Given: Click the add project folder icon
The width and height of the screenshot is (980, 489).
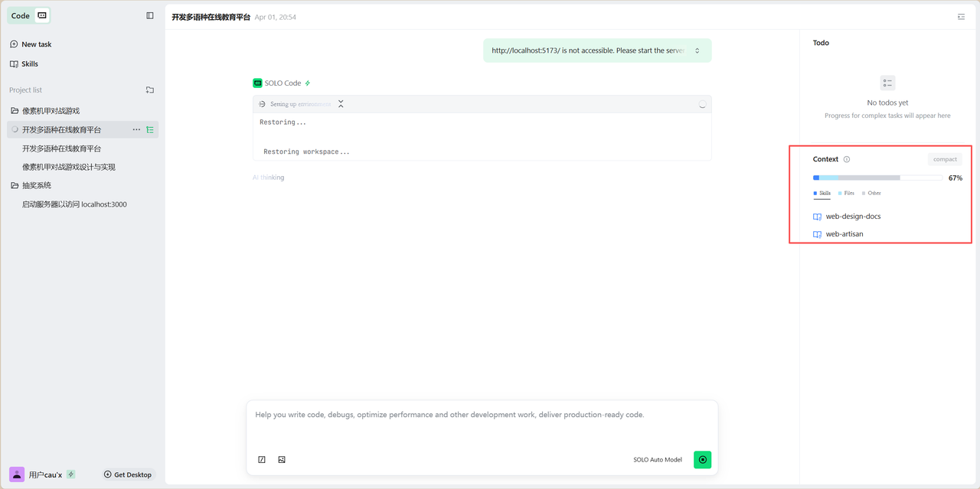Looking at the screenshot, I should pos(150,90).
